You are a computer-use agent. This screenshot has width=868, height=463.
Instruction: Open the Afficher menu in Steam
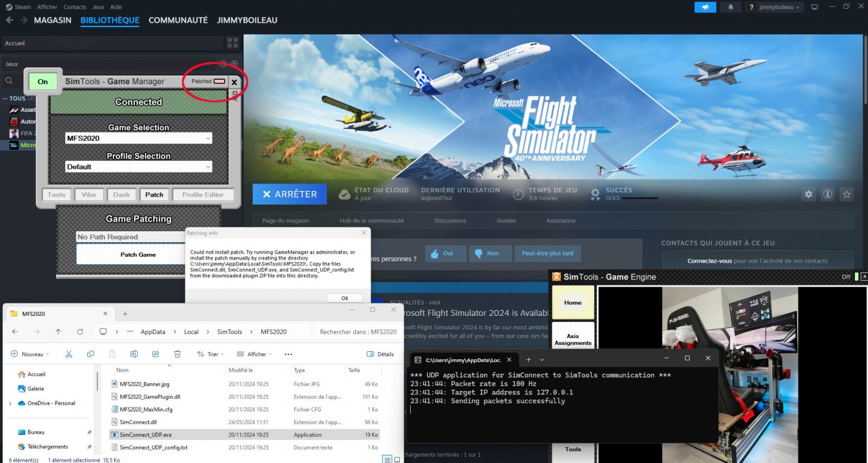[x=47, y=7]
